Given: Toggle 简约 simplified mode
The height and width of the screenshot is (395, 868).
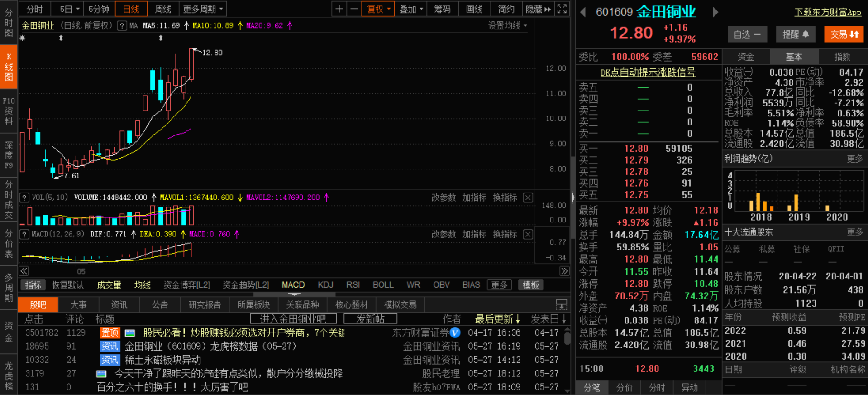Looking at the screenshot, I should pos(506,9).
